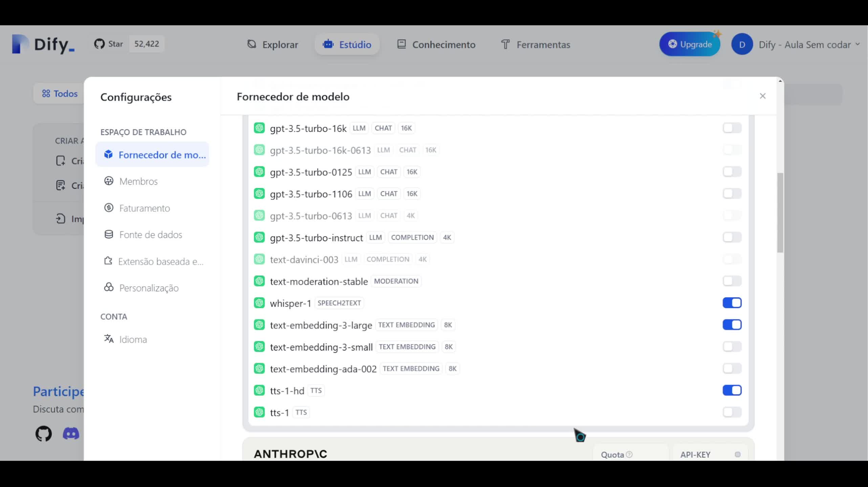Switch to the Estúdio tab
Viewport: 868px width, 487px height.
click(x=347, y=44)
